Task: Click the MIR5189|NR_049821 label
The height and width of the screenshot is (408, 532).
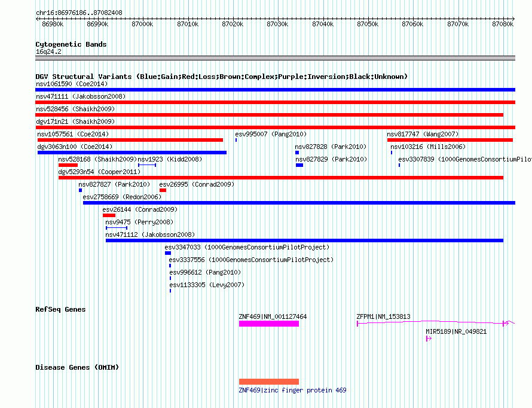Action: (x=456, y=331)
